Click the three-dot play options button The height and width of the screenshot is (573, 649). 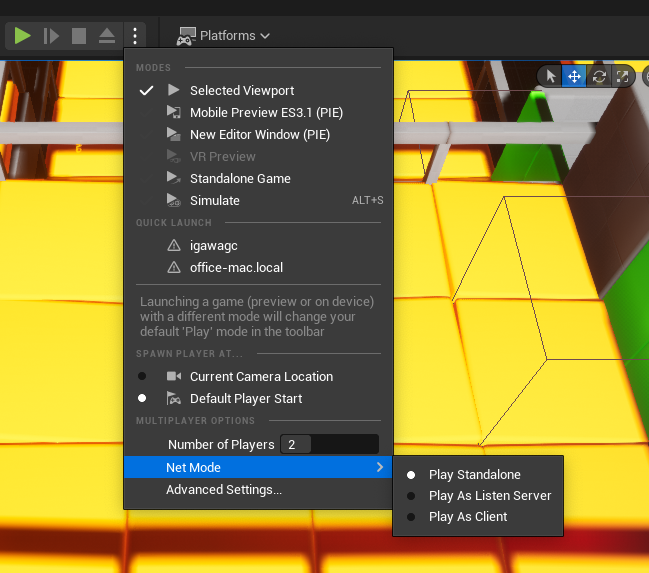click(135, 36)
